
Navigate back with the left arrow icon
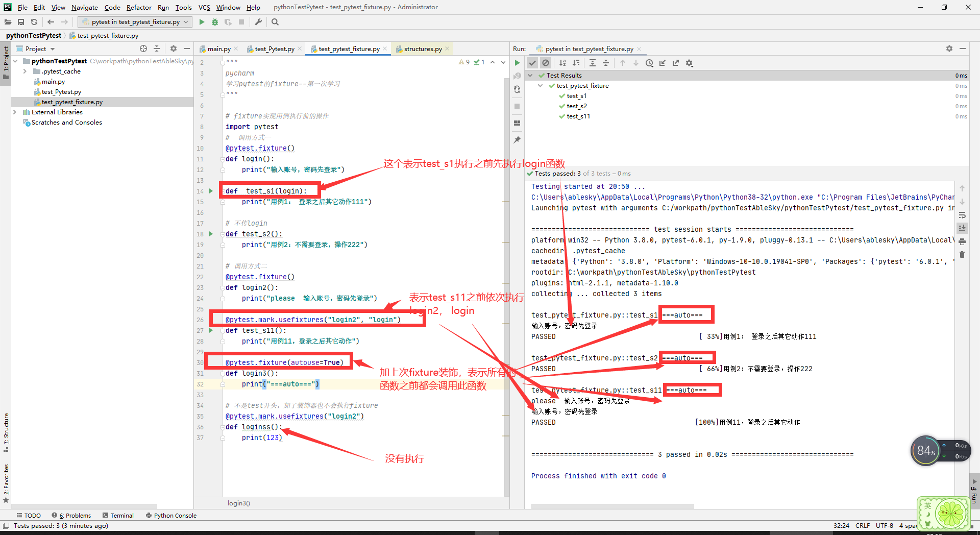coord(51,22)
